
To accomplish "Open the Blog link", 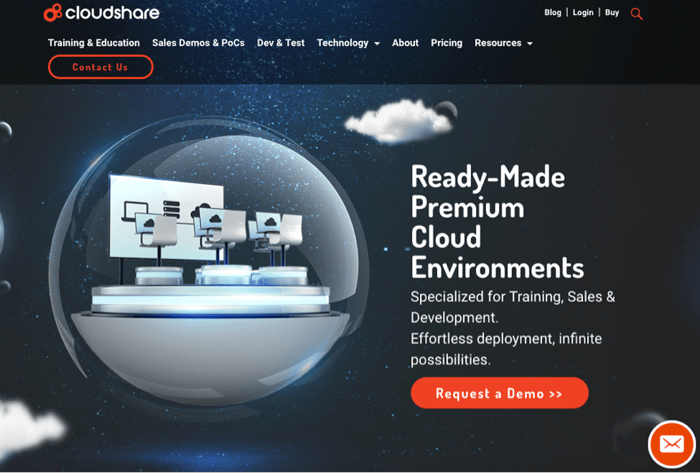I will tap(552, 12).
